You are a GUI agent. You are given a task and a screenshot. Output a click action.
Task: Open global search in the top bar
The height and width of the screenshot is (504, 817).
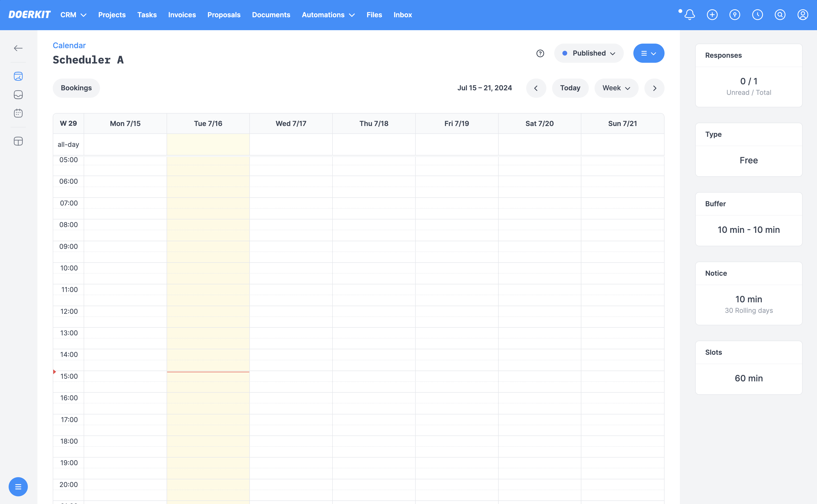(780, 15)
